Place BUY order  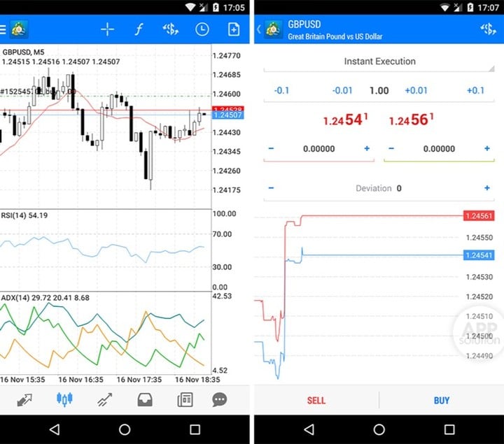click(x=442, y=401)
